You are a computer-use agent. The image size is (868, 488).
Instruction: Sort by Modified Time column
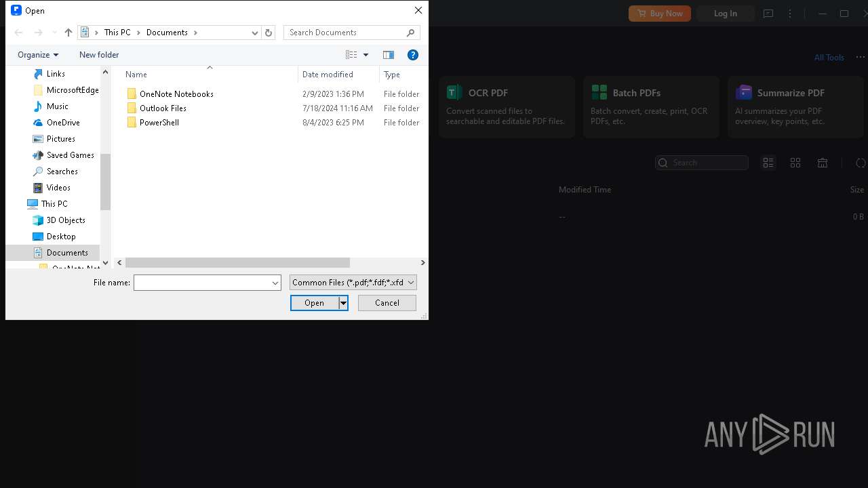[x=585, y=190]
